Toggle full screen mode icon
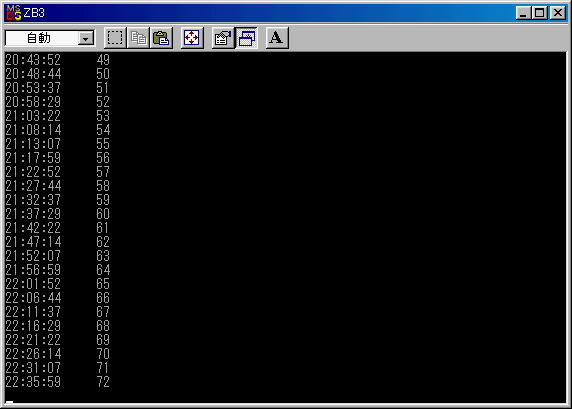 point(192,38)
